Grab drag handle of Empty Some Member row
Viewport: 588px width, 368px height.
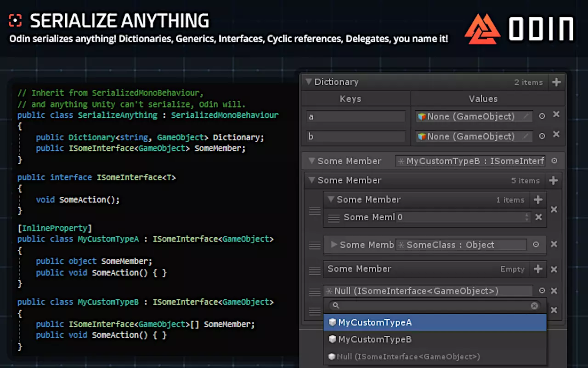(x=315, y=271)
